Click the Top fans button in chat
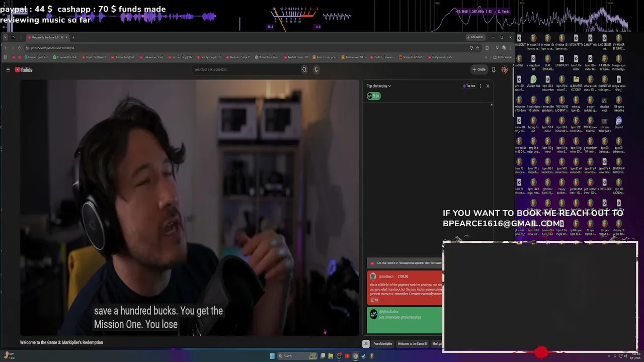Screen dimensions: 644x362 click(x=469, y=86)
